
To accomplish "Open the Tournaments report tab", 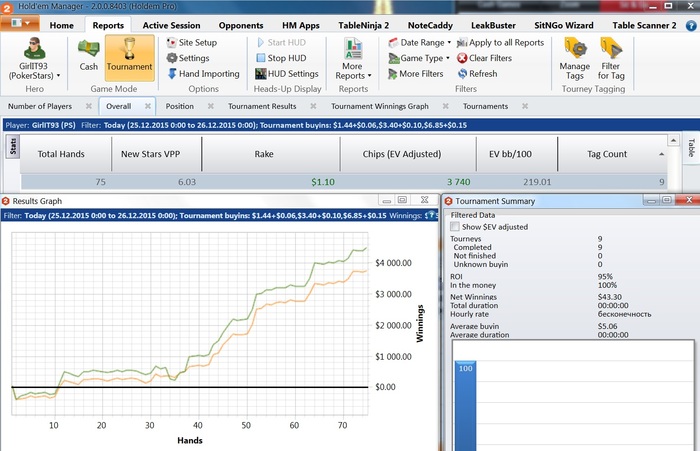I will pos(485,106).
